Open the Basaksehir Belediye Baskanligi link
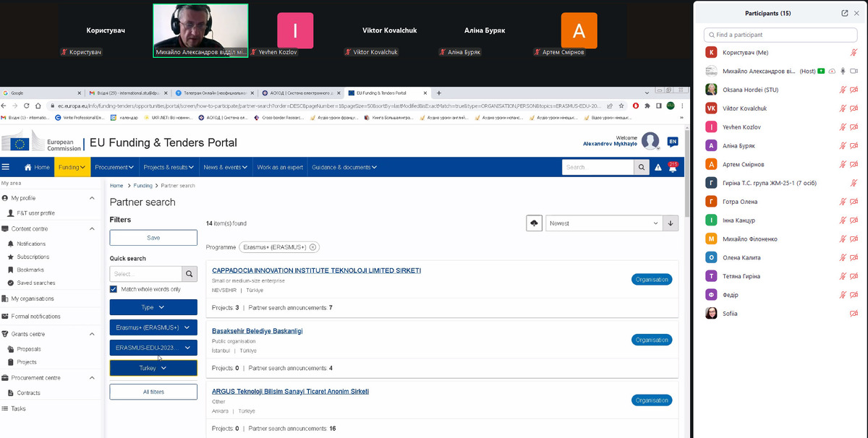 tap(257, 330)
